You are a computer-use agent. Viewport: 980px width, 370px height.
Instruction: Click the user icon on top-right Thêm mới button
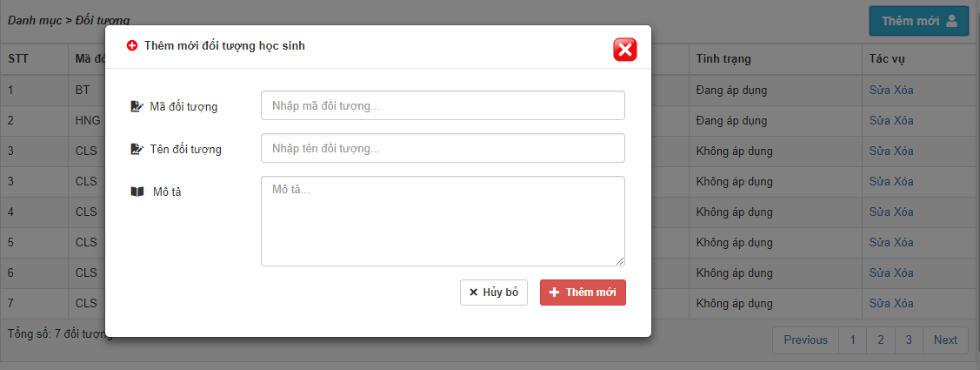952,21
